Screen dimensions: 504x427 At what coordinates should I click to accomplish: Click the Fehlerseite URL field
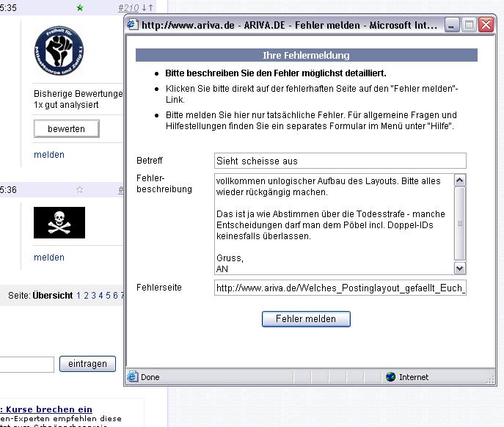coord(340,288)
